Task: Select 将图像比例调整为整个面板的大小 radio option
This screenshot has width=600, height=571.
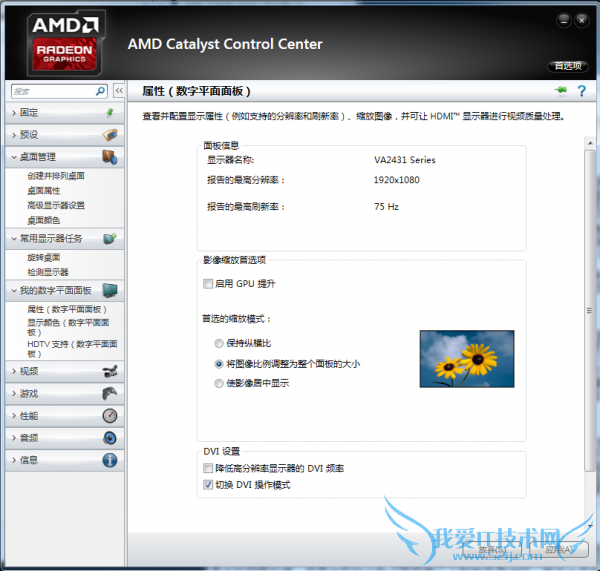Action: click(219, 364)
